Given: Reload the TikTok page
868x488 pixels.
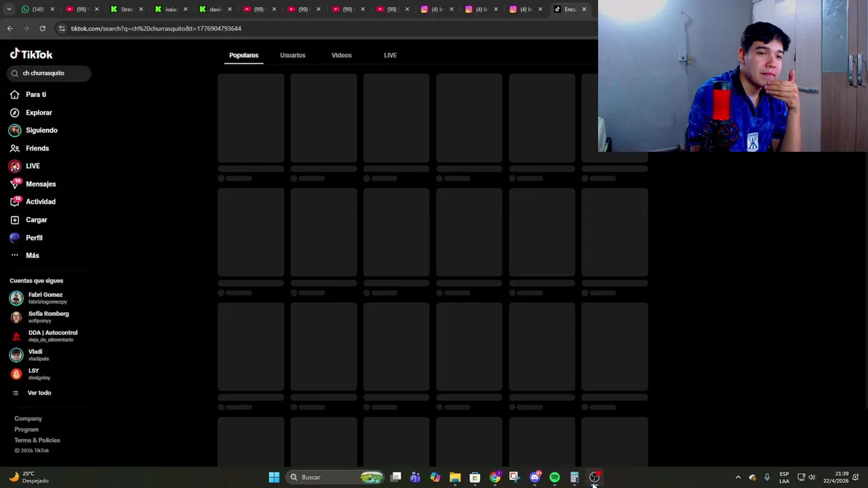Looking at the screenshot, I should [42, 28].
